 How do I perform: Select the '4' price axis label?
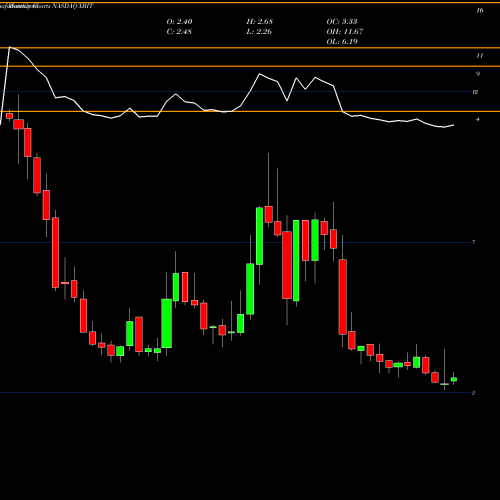478,119
